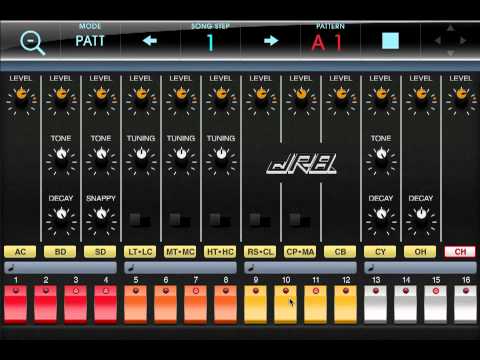Image resolution: width=480 pixels, height=360 pixels.
Task: Click the zoom out magnifier icon
Action: pos(32,43)
